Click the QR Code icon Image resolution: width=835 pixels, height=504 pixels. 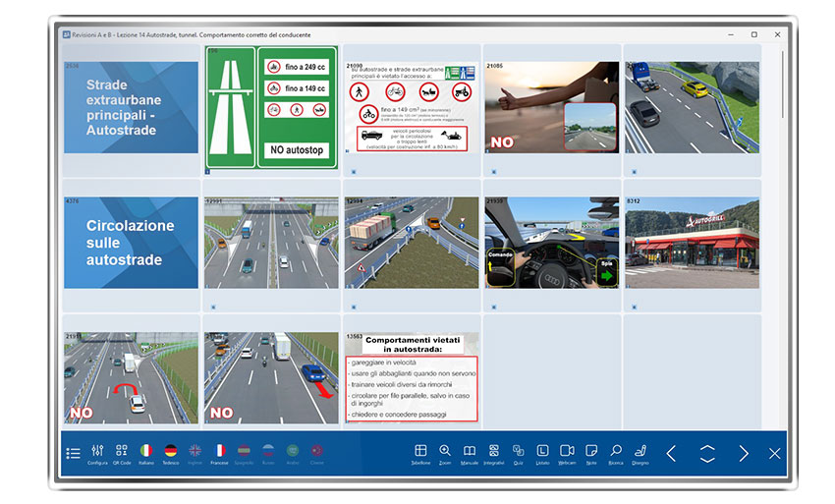tap(122, 451)
